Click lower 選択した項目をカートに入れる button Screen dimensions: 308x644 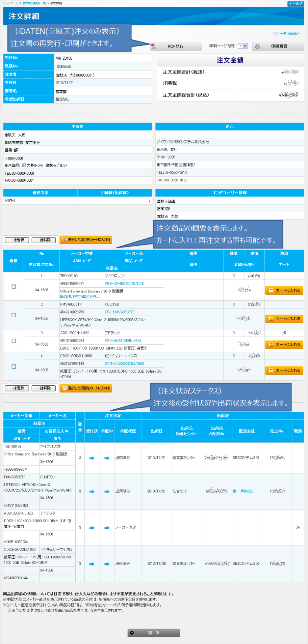point(86,388)
